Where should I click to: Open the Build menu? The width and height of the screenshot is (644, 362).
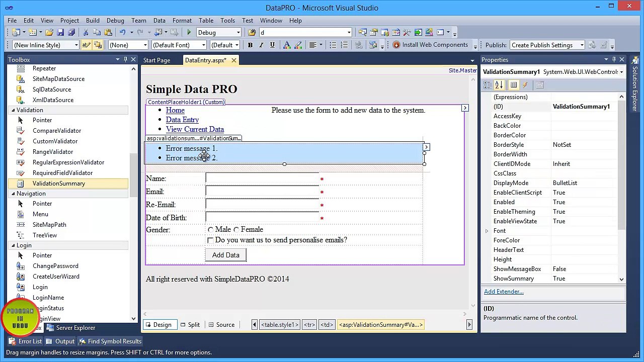(93, 21)
